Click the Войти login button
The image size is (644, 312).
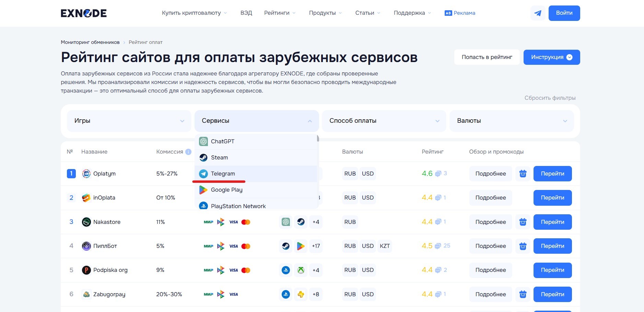coord(564,13)
